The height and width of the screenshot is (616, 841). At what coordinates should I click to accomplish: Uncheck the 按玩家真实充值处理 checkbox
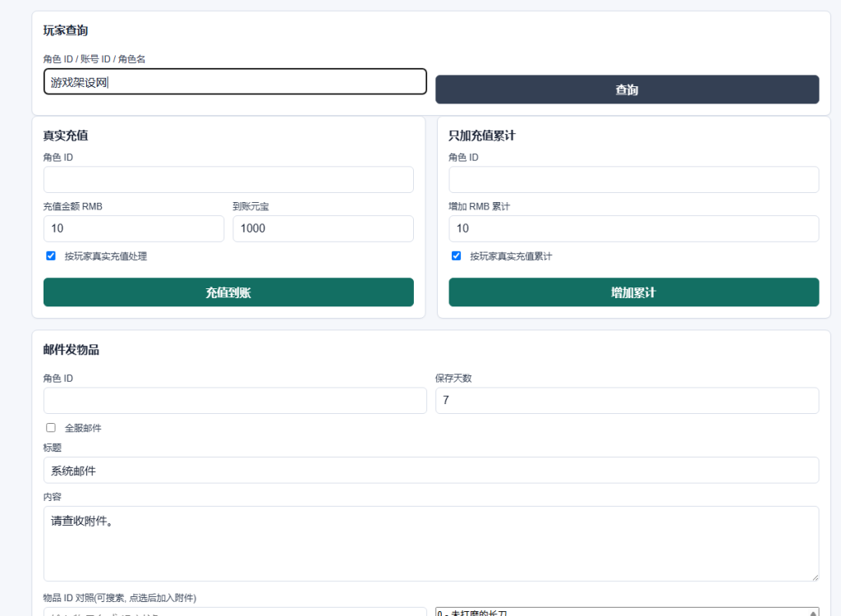point(51,256)
